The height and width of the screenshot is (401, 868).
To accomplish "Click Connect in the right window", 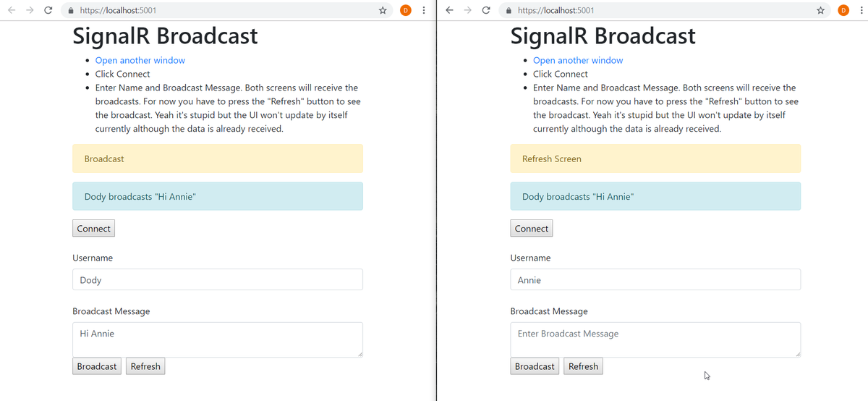I will click(x=531, y=229).
